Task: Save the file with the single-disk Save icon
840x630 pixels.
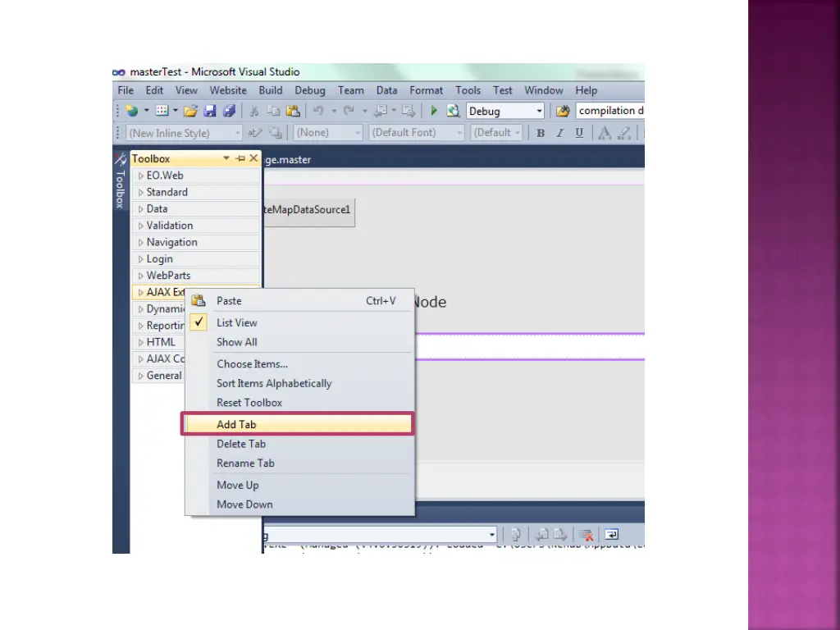Action: pyautogui.click(x=209, y=111)
